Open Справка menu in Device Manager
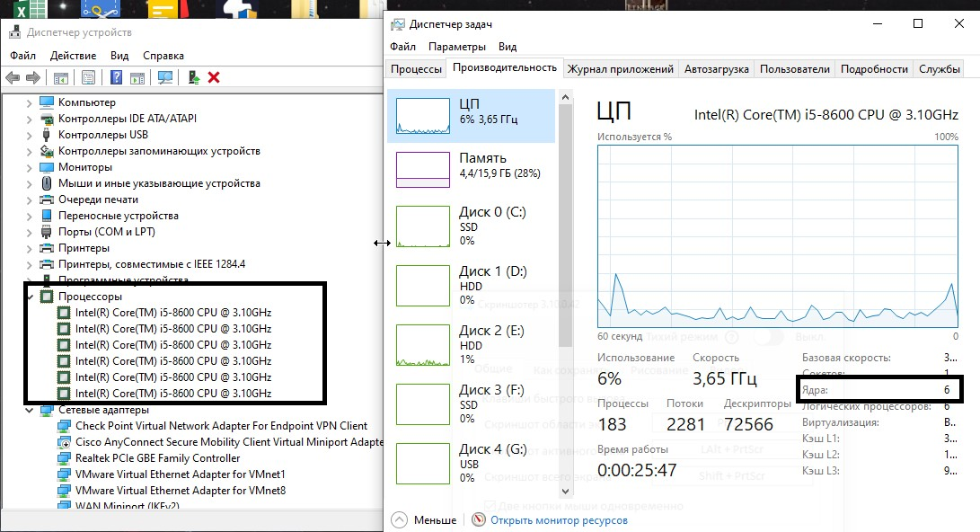 pos(163,56)
